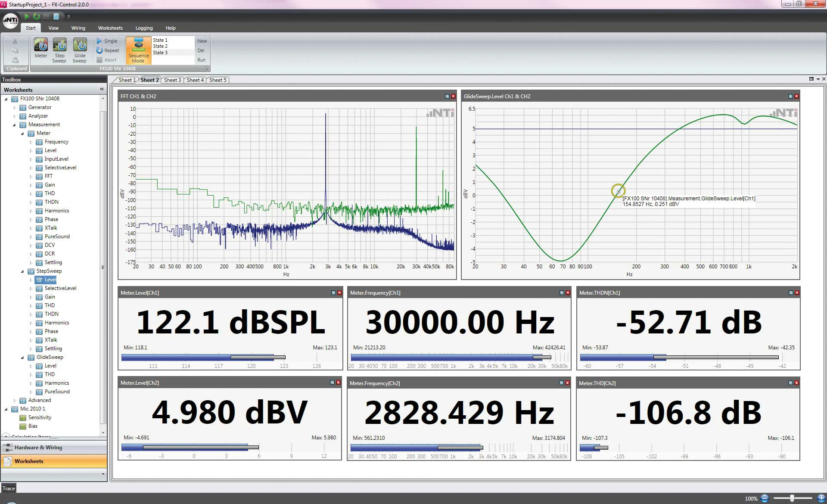Click the repeat loop icon in quick access toolbar
Image resolution: width=827 pixels, height=504 pixels.
37,16
